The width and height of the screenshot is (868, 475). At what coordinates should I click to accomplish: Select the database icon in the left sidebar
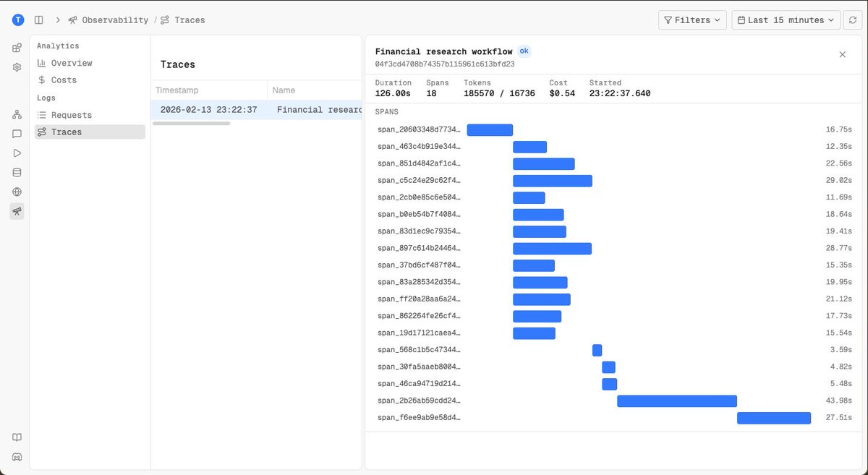(x=17, y=172)
